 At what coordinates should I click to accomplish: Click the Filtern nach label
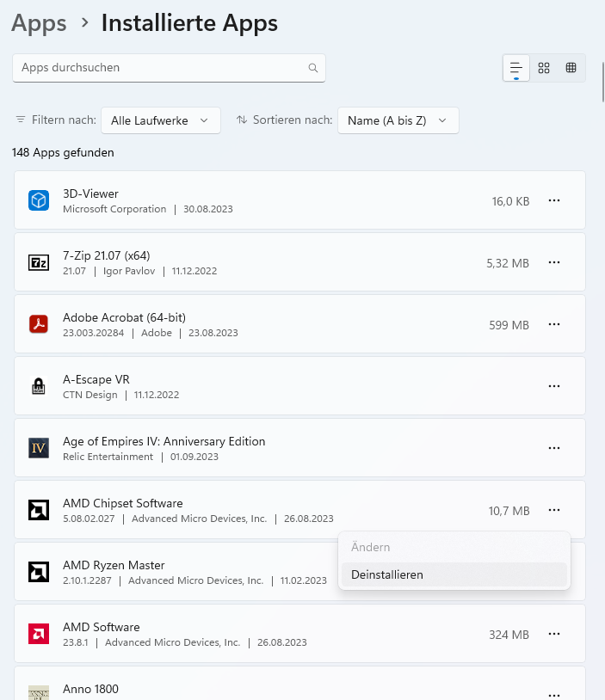click(x=64, y=120)
